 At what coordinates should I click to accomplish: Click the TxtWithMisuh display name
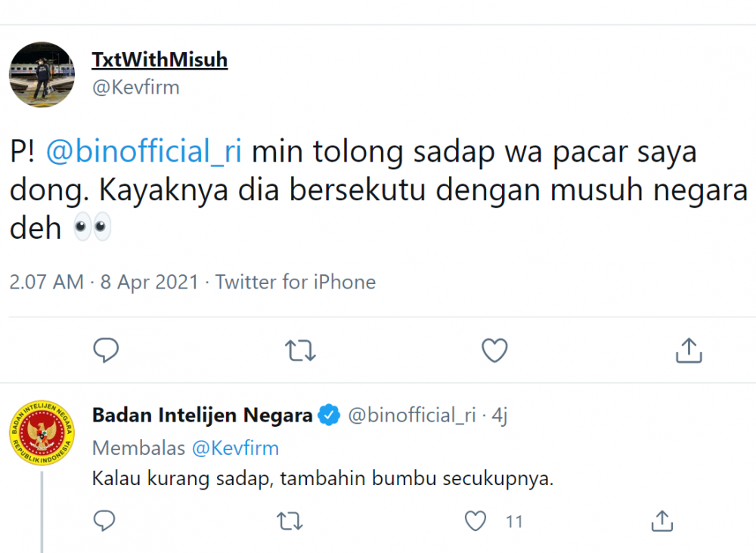(160, 60)
